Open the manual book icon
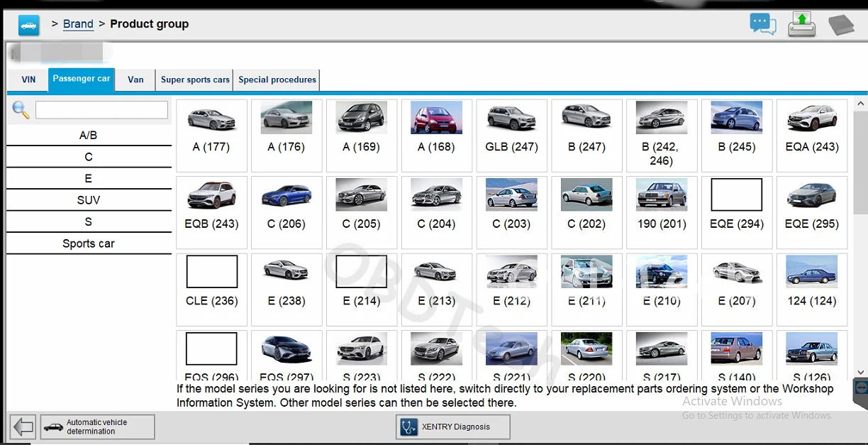 [841, 25]
